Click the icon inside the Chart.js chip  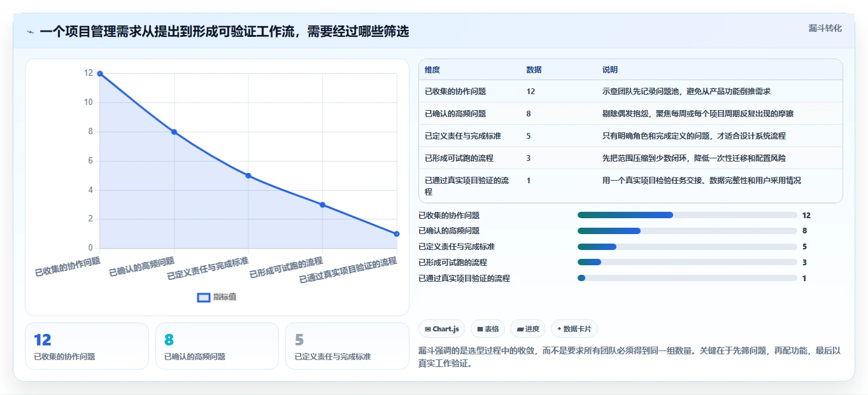coord(428,329)
